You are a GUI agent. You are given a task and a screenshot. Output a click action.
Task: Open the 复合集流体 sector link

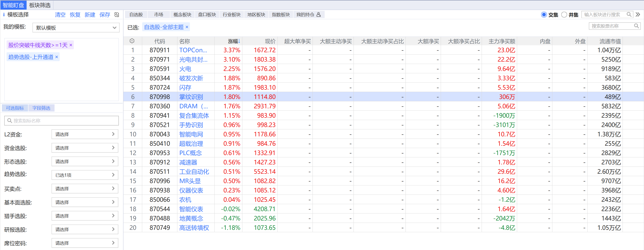pos(194,116)
